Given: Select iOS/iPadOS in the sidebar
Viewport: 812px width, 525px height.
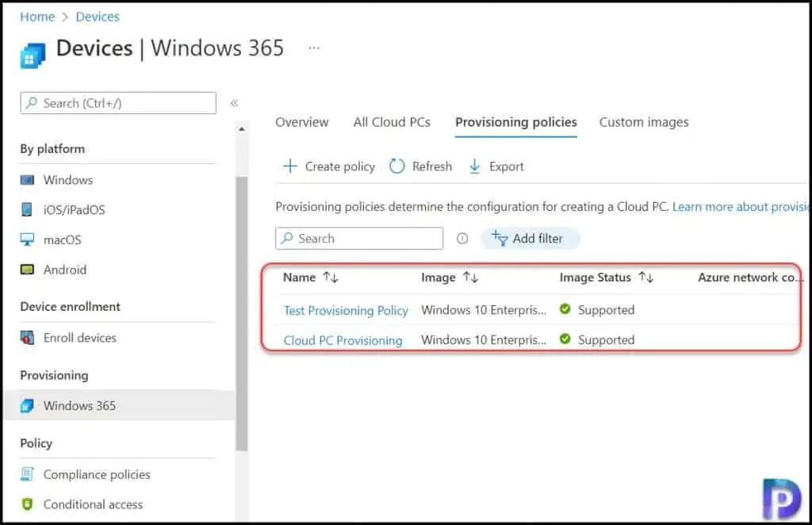Looking at the screenshot, I should 74,209.
